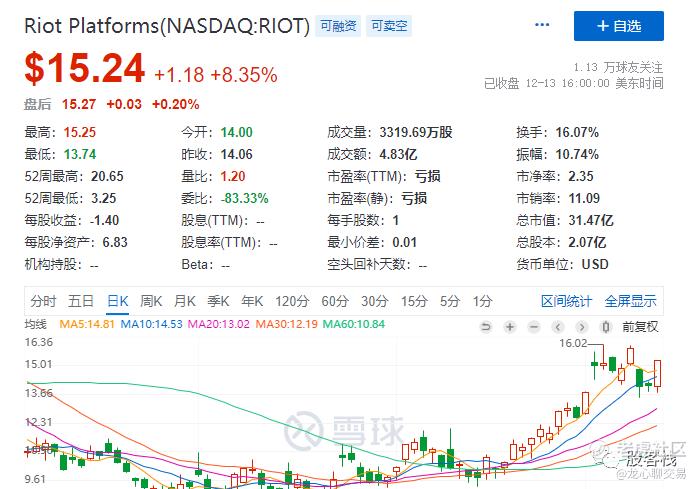Click the MA10:14.53 moving average label
The width and height of the screenshot is (699, 489).
[152, 324]
